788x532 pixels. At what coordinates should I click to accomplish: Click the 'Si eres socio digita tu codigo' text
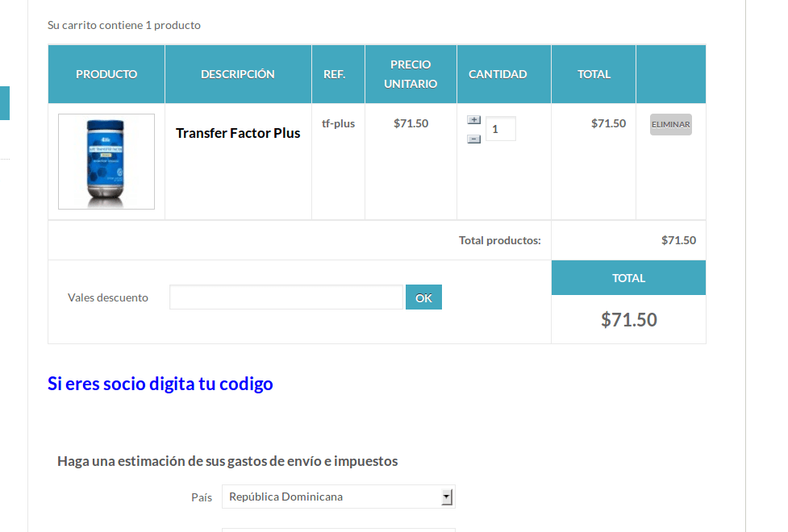[x=161, y=384]
